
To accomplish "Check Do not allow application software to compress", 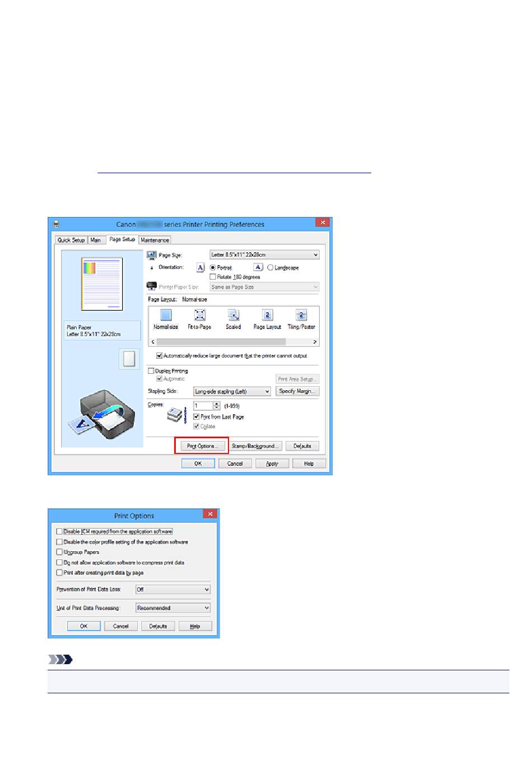I will point(59,562).
